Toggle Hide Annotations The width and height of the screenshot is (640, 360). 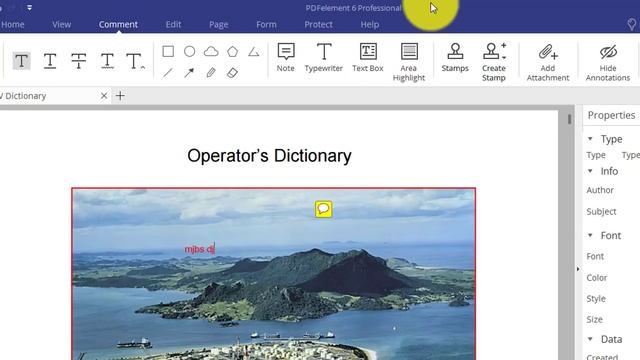[608, 62]
